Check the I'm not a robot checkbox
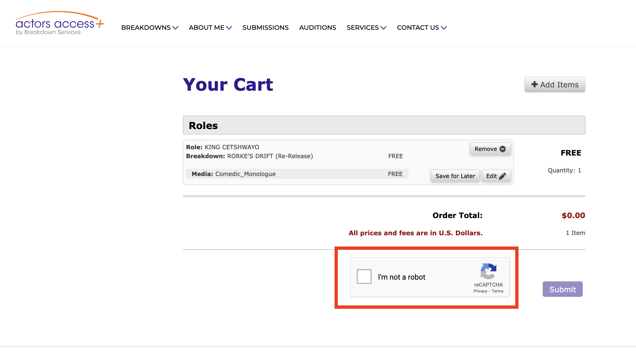This screenshot has width=636, height=364. [x=364, y=276]
